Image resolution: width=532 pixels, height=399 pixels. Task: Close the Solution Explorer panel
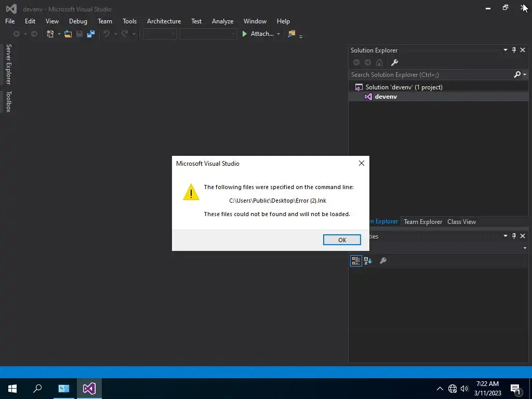coord(523,50)
